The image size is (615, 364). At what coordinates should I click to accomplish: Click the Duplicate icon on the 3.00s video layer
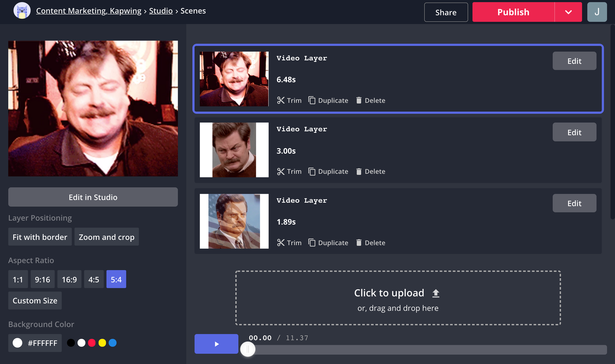312,171
